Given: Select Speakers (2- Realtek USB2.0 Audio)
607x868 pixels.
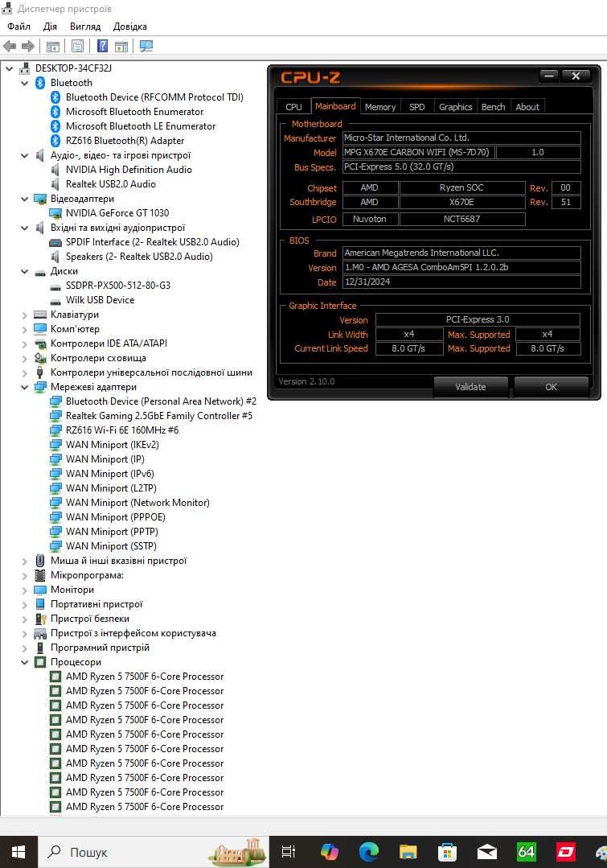Looking at the screenshot, I should tap(139, 257).
